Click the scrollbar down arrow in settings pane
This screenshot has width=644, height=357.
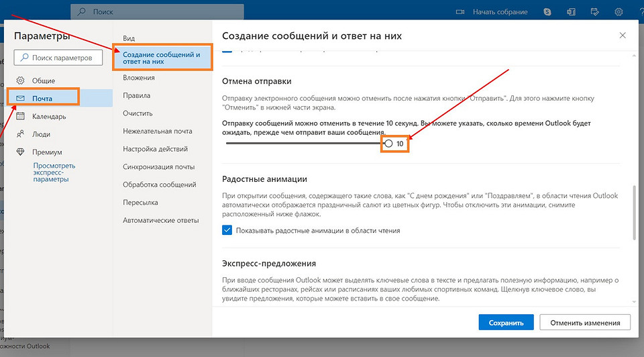tap(634, 302)
